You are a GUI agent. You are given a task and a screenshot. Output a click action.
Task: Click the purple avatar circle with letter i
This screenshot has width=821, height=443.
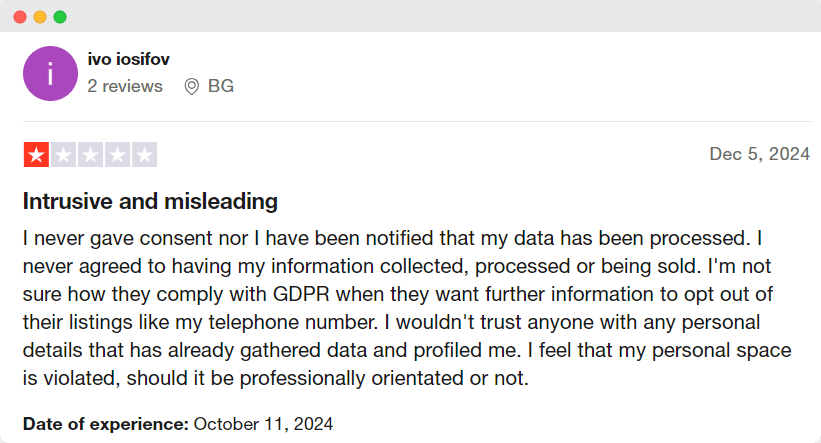click(50, 74)
